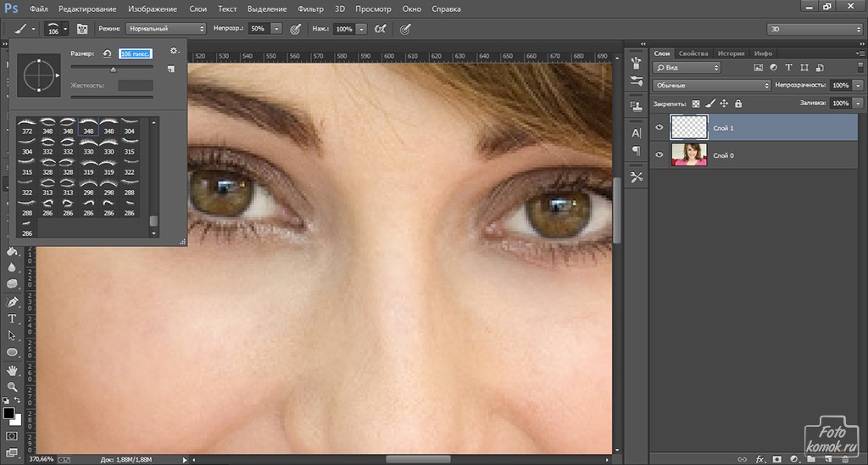The width and height of the screenshot is (868, 465).
Task: Click the brush angle preview circle
Action: (39, 75)
